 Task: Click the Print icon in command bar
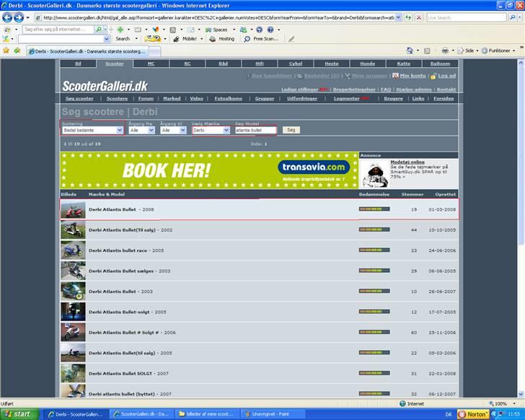coord(445,51)
